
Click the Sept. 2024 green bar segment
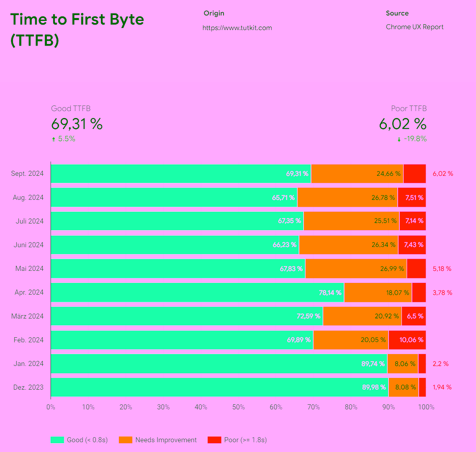(x=180, y=173)
